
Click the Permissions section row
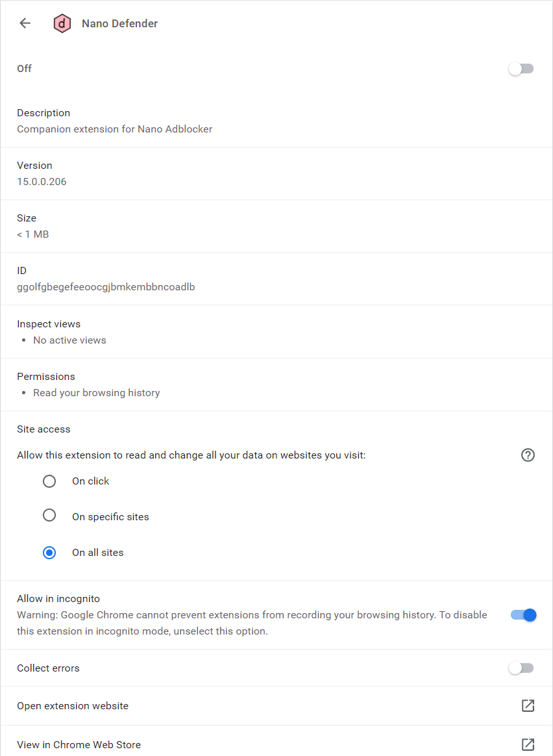coord(46,376)
